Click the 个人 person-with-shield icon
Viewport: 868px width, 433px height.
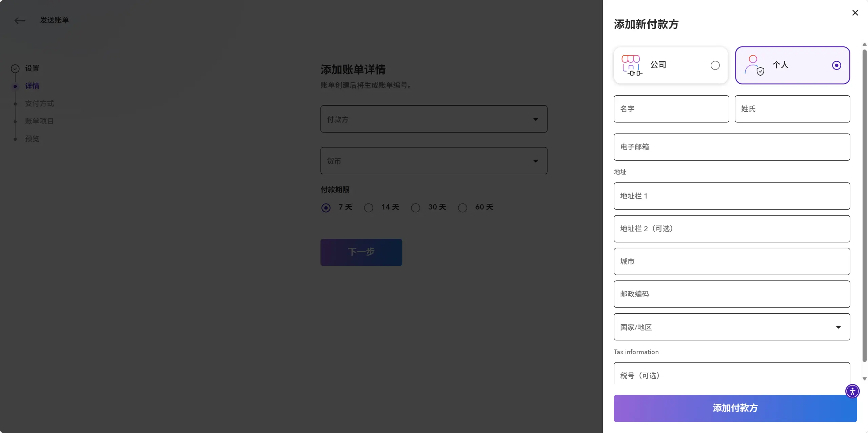tap(754, 65)
